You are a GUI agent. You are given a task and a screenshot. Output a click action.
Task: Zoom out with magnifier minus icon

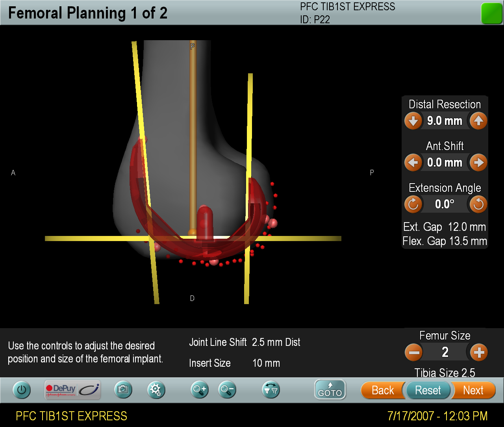coord(227,390)
